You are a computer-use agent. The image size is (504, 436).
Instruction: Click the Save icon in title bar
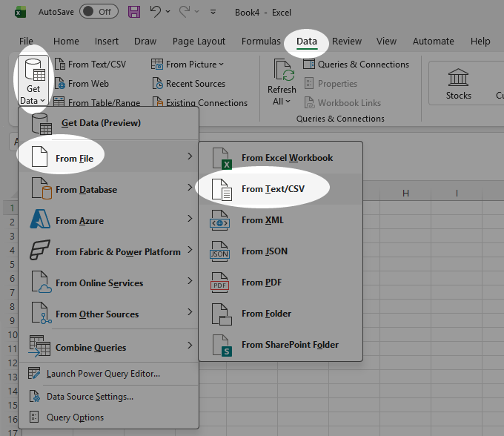click(134, 12)
